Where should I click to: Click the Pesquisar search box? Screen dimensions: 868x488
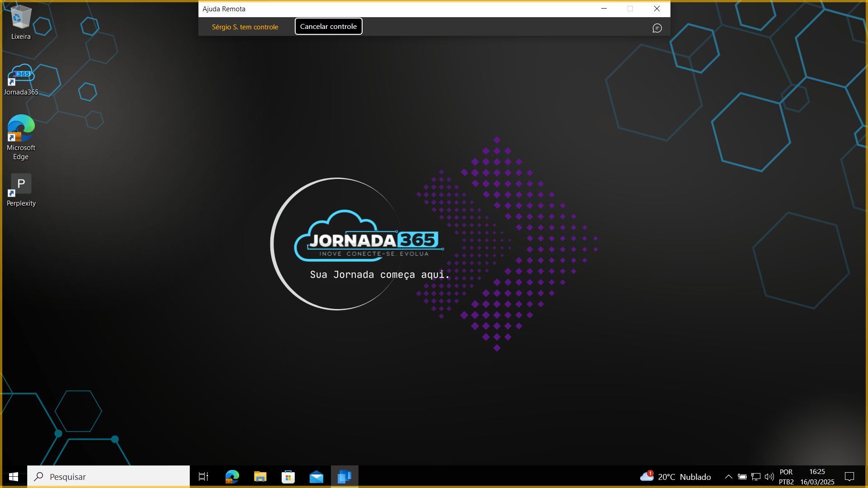(x=108, y=477)
